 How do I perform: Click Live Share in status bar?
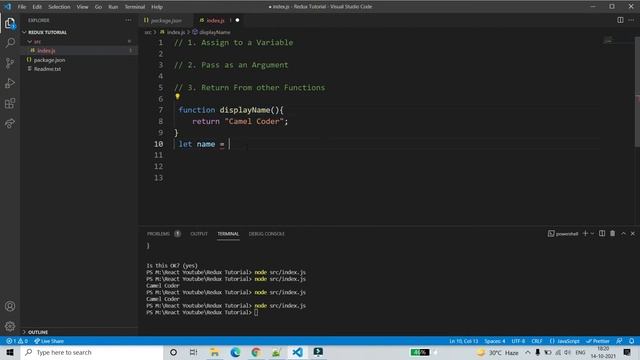(x=49, y=341)
